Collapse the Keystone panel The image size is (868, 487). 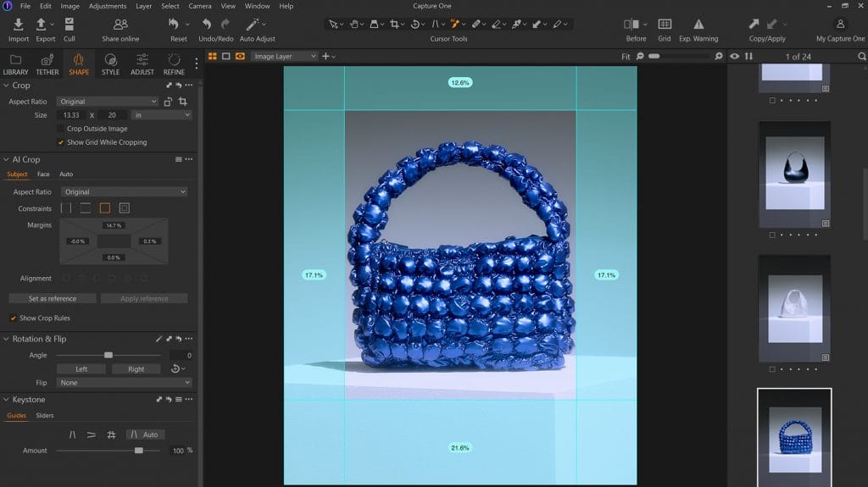(x=6, y=400)
